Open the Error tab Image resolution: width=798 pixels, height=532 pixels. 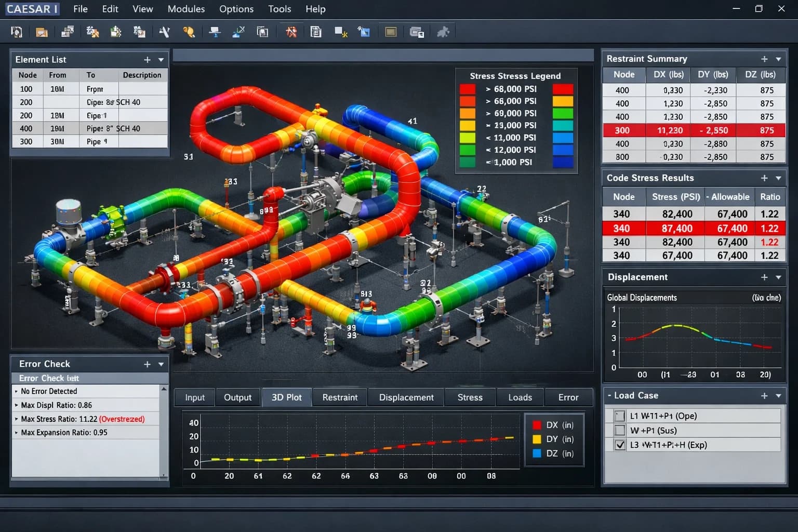point(568,397)
